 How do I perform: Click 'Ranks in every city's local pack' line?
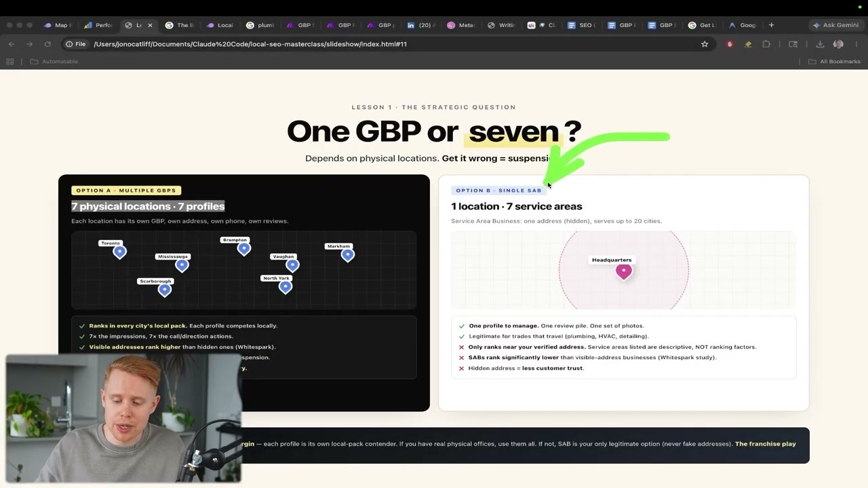[183, 326]
